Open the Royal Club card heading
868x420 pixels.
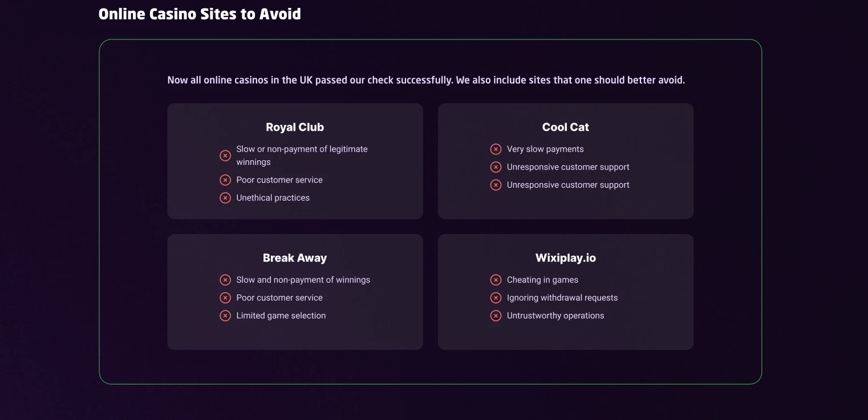[x=295, y=127]
